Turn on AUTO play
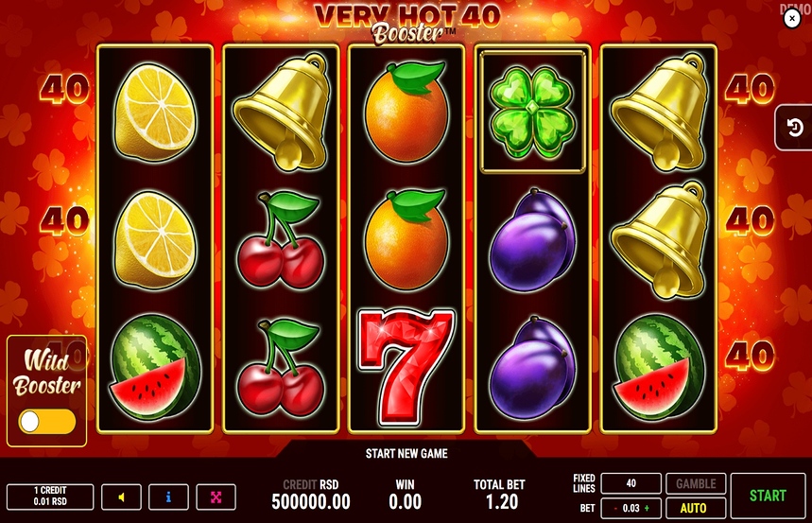Image resolution: width=812 pixels, height=523 pixels. click(x=696, y=508)
